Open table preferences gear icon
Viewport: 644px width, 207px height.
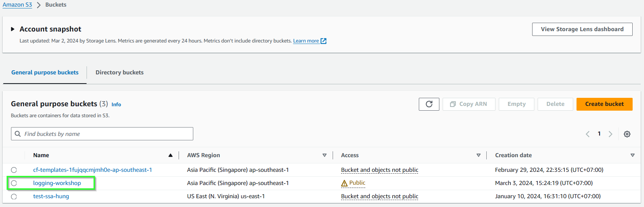627,134
